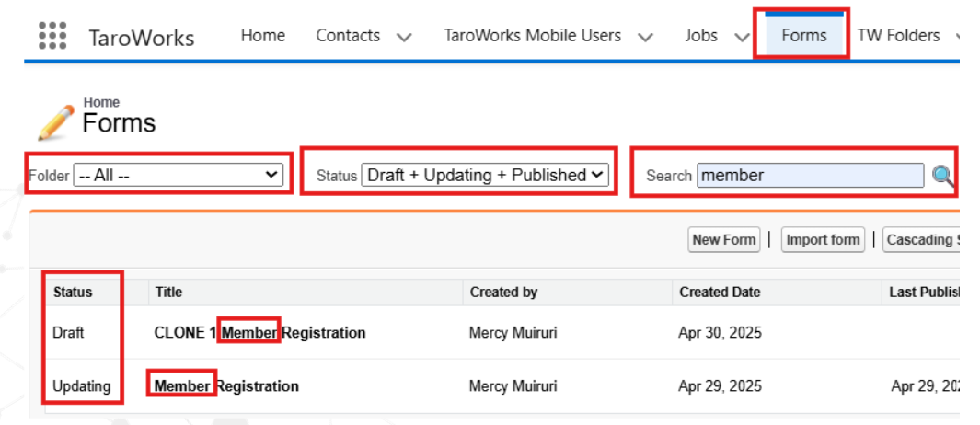Click the search magnifier icon
Viewport: 980px width, 425px height.
[x=943, y=176]
